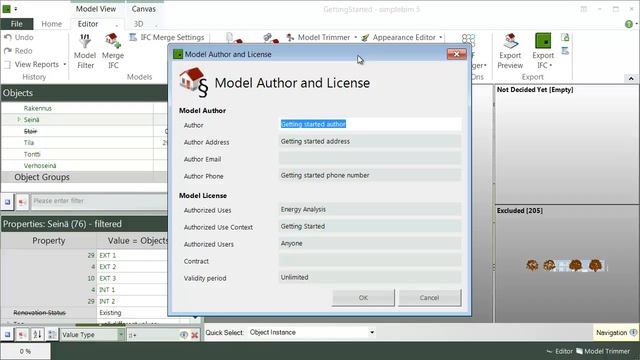Viewport: 640px width, 360px height.
Task: Undo the last action
Action: point(19,37)
